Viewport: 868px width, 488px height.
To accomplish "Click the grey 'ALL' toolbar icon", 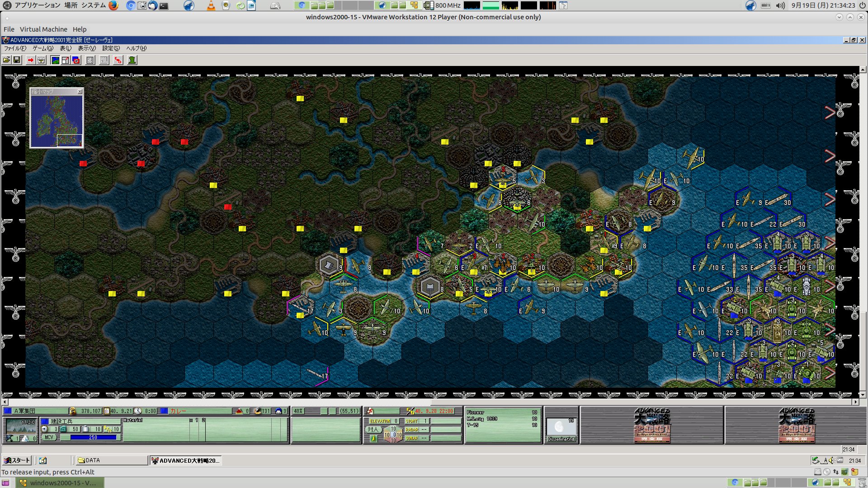I will pos(104,60).
